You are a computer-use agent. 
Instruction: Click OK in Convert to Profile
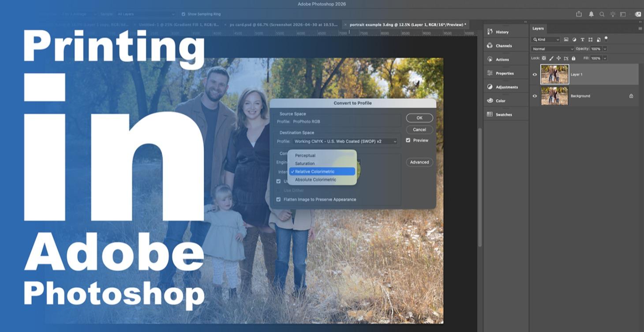pyautogui.click(x=419, y=118)
